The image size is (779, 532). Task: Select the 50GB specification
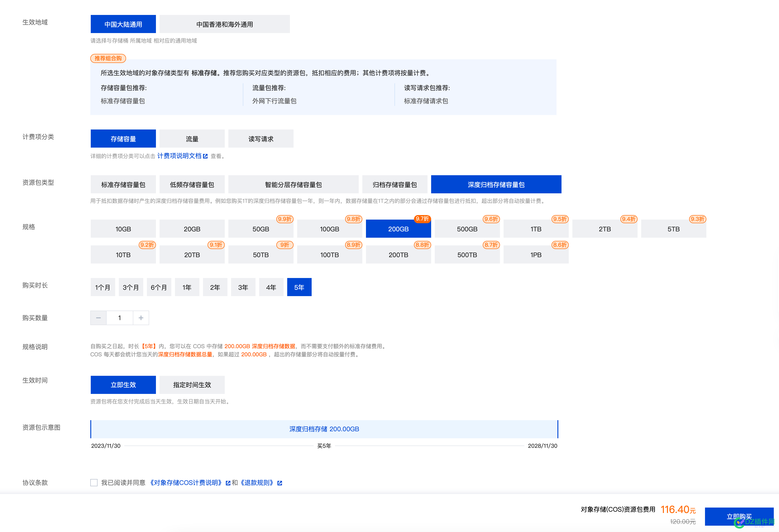coord(261,229)
